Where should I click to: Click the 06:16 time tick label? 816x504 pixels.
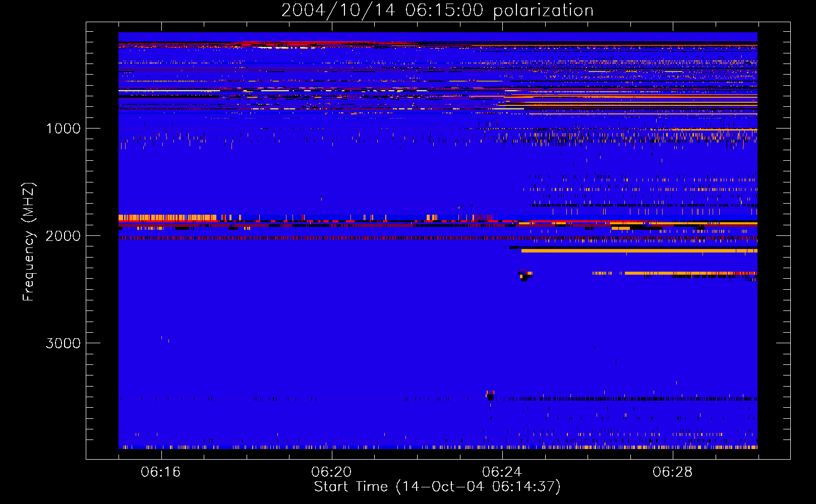[x=161, y=472]
